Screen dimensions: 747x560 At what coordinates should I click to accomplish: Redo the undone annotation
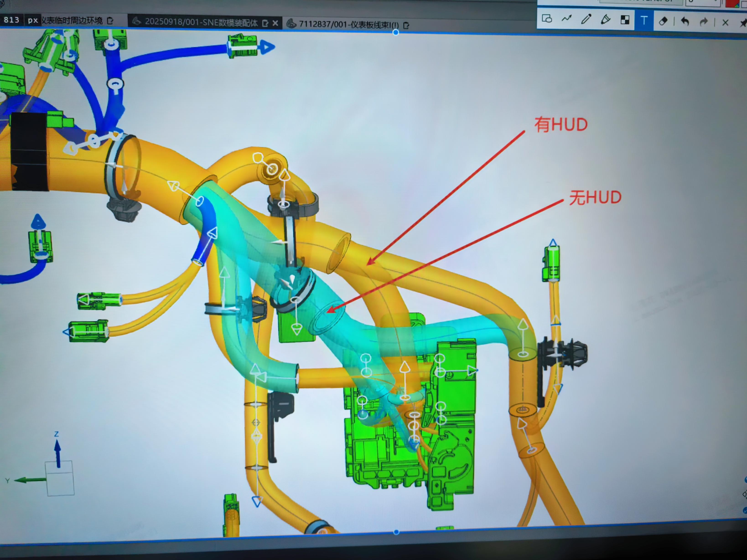(704, 22)
